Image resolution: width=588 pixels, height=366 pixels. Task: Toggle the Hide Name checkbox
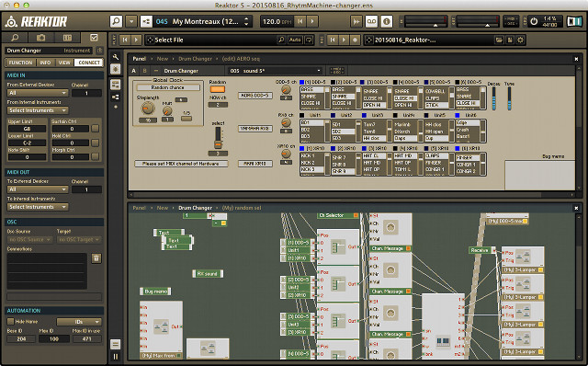click(10, 321)
